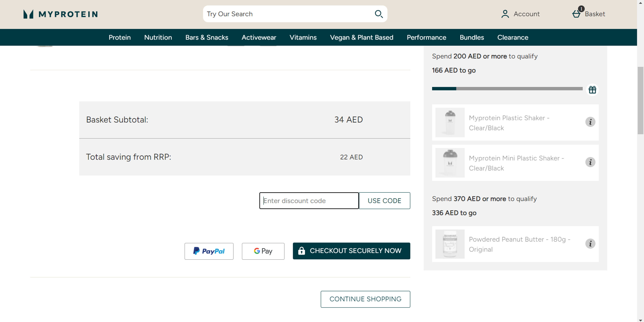Open the Activewear menu

point(259,37)
